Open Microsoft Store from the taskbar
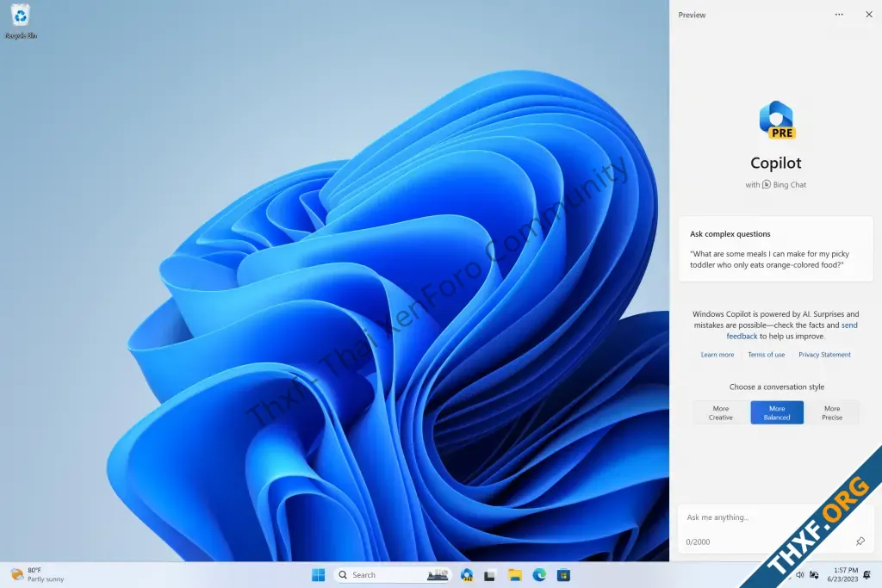 click(563, 575)
